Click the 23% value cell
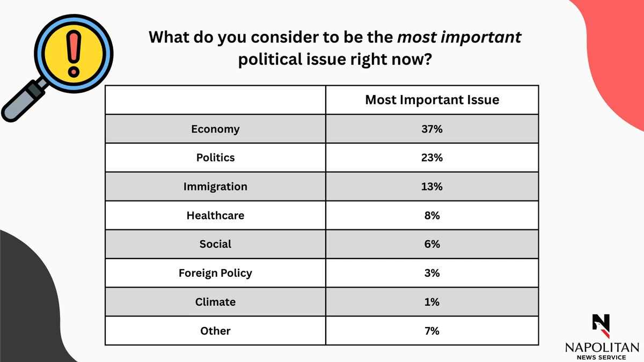The image size is (644, 362). (431, 158)
